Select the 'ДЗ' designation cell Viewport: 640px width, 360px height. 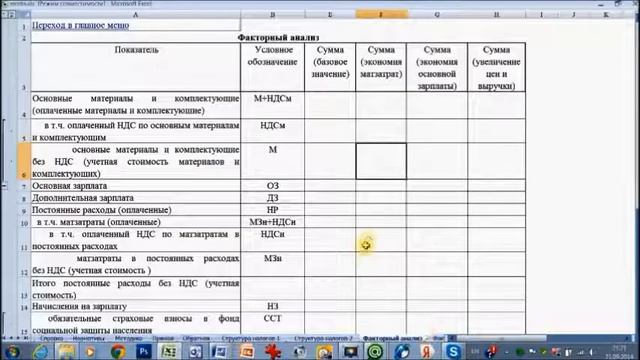click(x=273, y=198)
